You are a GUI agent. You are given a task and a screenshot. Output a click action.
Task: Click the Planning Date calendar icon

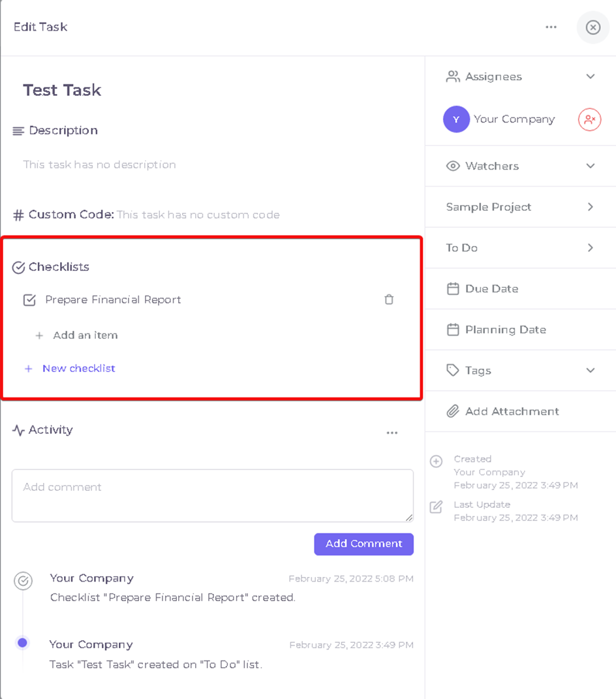pyautogui.click(x=452, y=330)
